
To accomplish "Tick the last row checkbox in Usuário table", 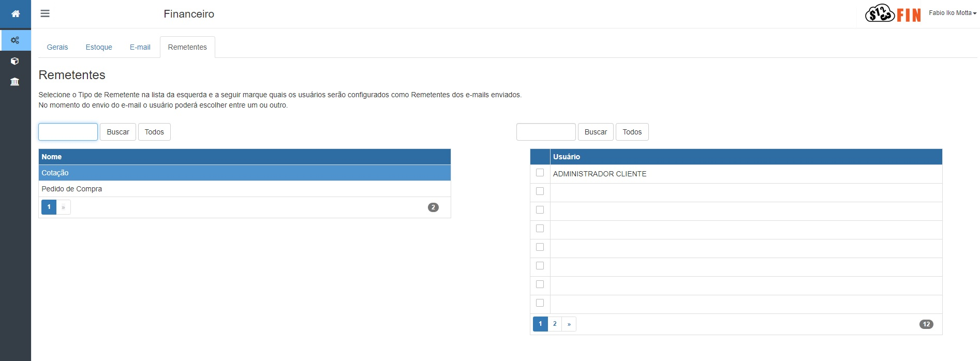I will pyautogui.click(x=540, y=303).
